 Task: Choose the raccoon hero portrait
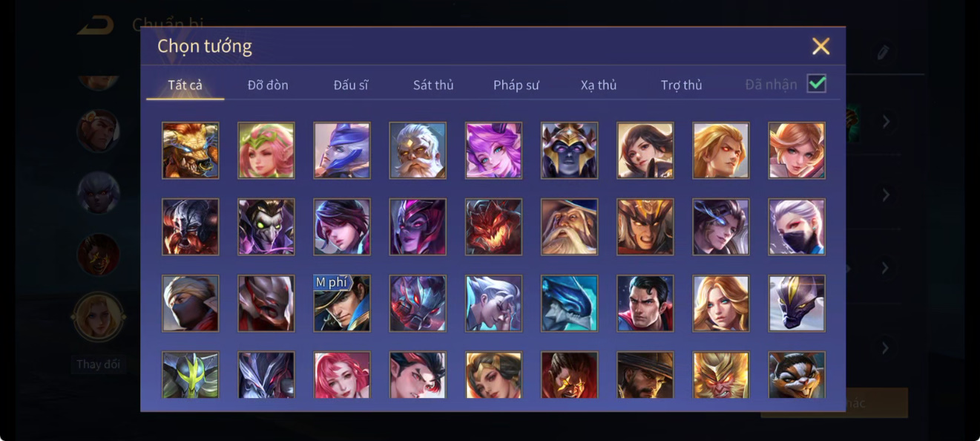pyautogui.click(x=797, y=375)
